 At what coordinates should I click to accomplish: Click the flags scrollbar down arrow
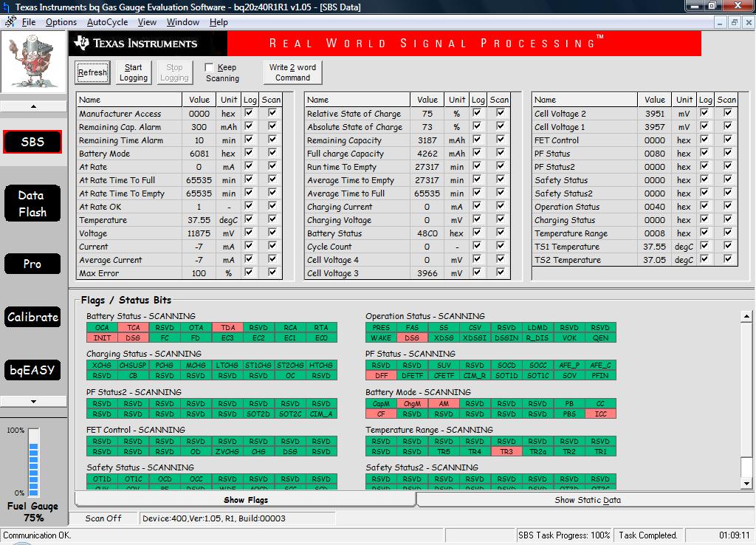pyautogui.click(x=746, y=483)
